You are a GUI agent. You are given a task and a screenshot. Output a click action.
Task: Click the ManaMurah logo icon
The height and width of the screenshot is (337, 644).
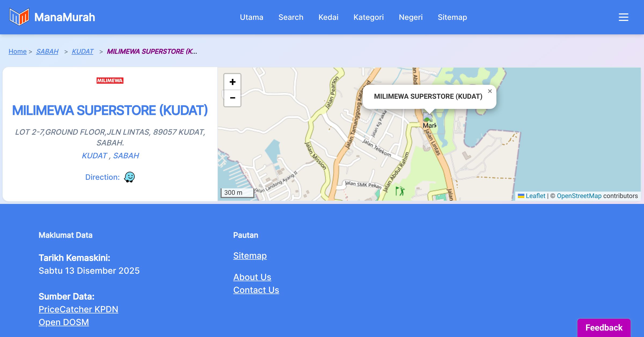tap(19, 17)
